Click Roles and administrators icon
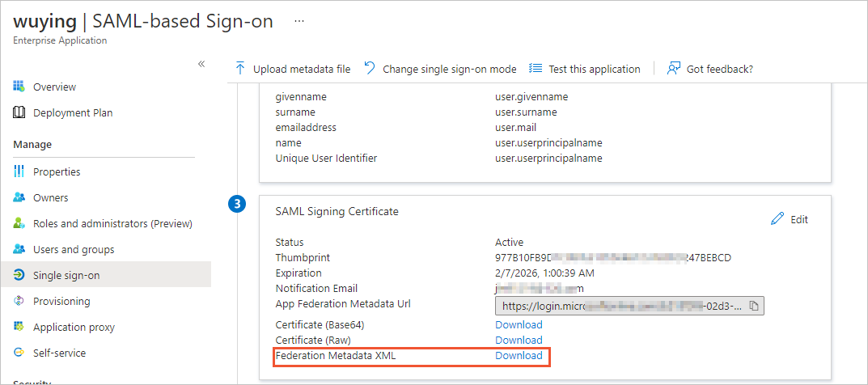 coord(19,223)
